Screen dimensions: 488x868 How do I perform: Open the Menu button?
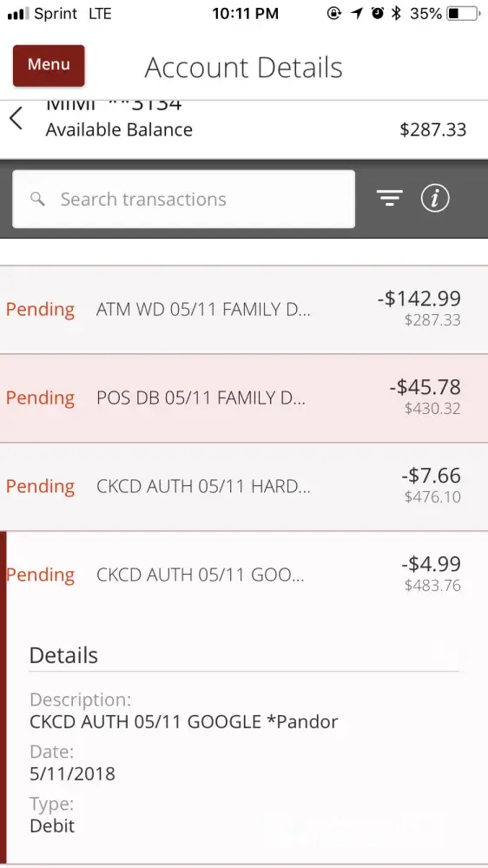pos(49,65)
